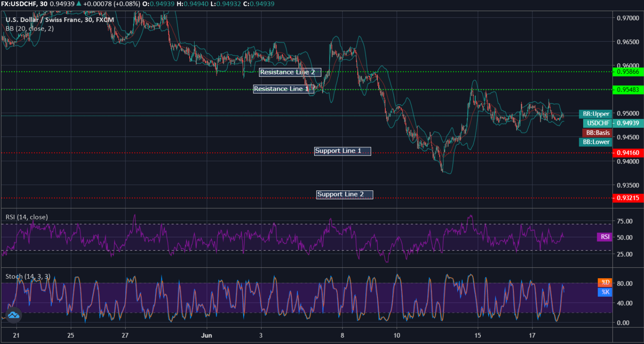644x344 pixels.
Task: Click the 8 date on time axis
Action: (342, 335)
